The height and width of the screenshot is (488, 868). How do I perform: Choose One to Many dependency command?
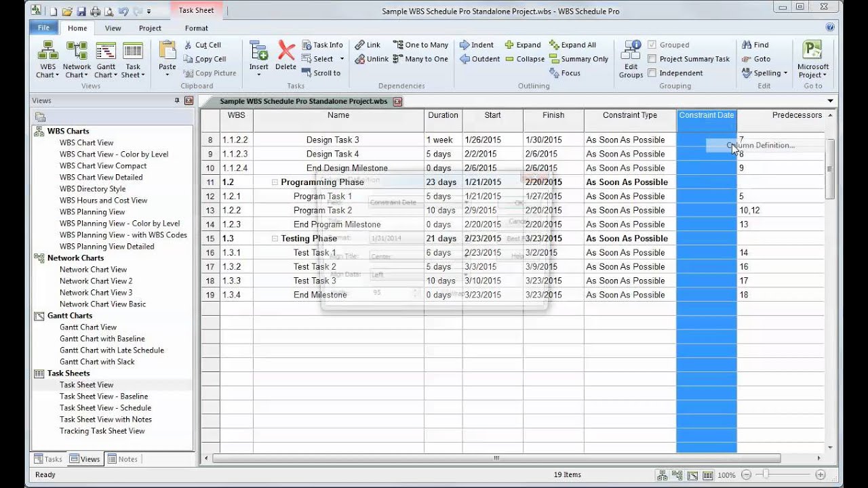coord(420,45)
